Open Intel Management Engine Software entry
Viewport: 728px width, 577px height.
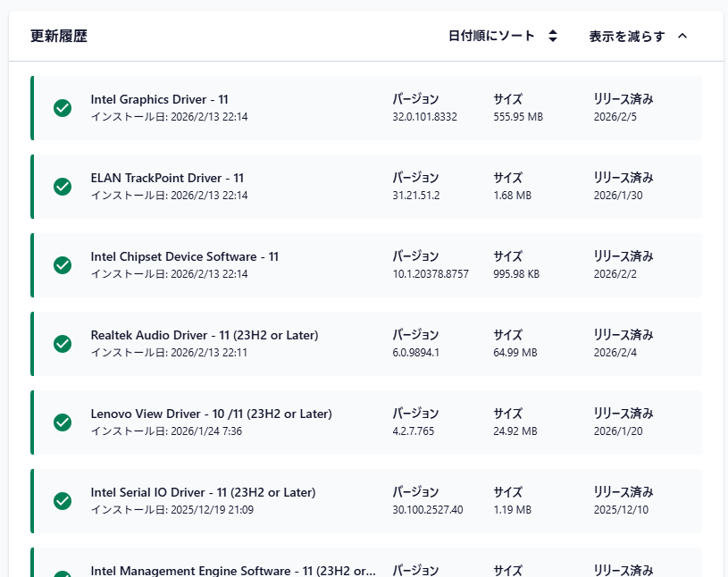click(x=232, y=570)
